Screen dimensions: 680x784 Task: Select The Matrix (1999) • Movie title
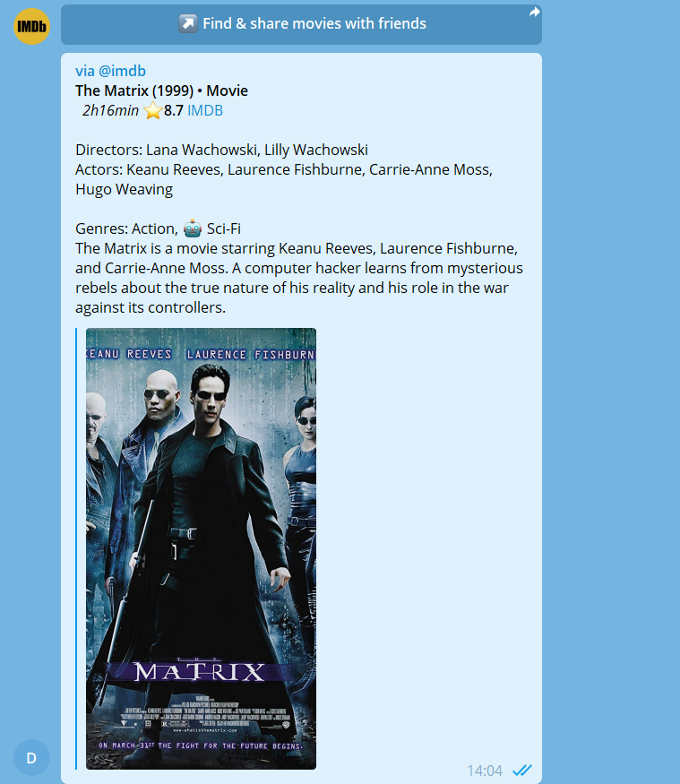tap(161, 90)
